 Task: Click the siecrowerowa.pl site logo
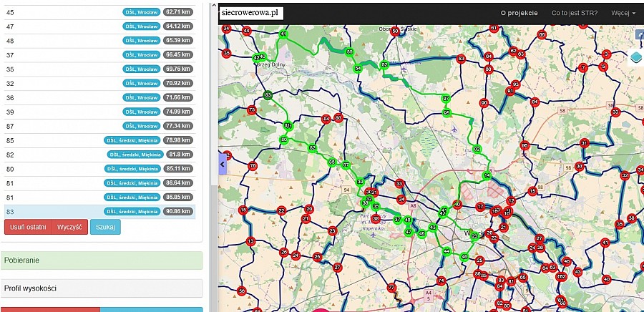tap(251, 13)
